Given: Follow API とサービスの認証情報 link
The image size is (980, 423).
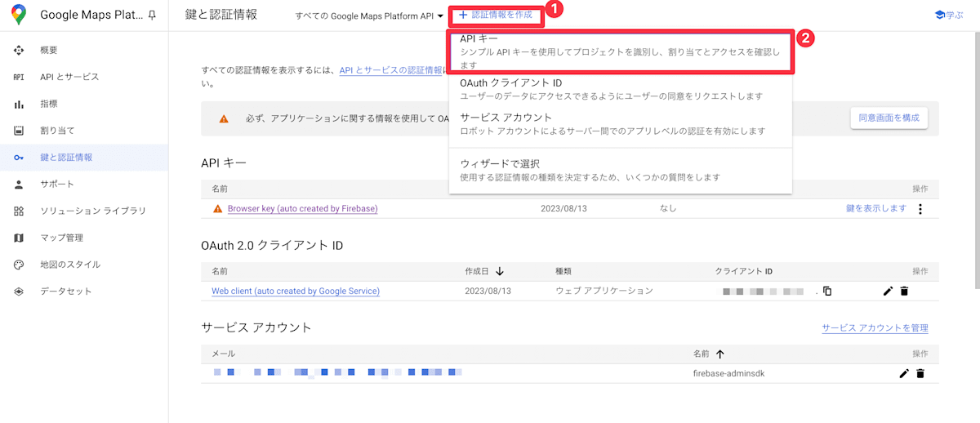Looking at the screenshot, I should (x=391, y=71).
